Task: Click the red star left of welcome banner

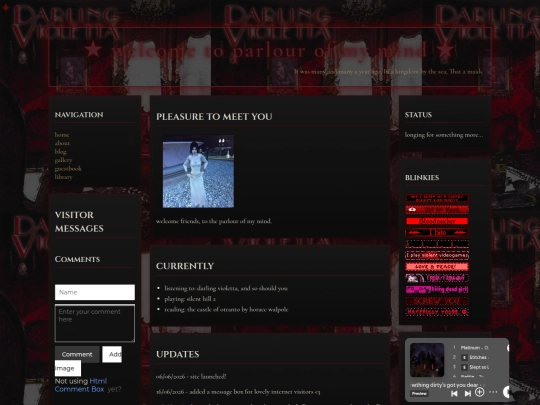Action: [93, 50]
